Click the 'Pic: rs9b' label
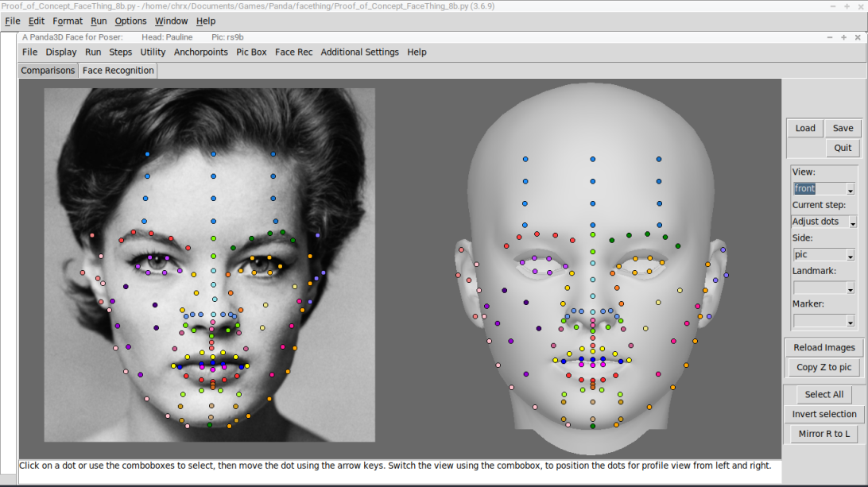The height and width of the screenshot is (487, 868). 227,37
